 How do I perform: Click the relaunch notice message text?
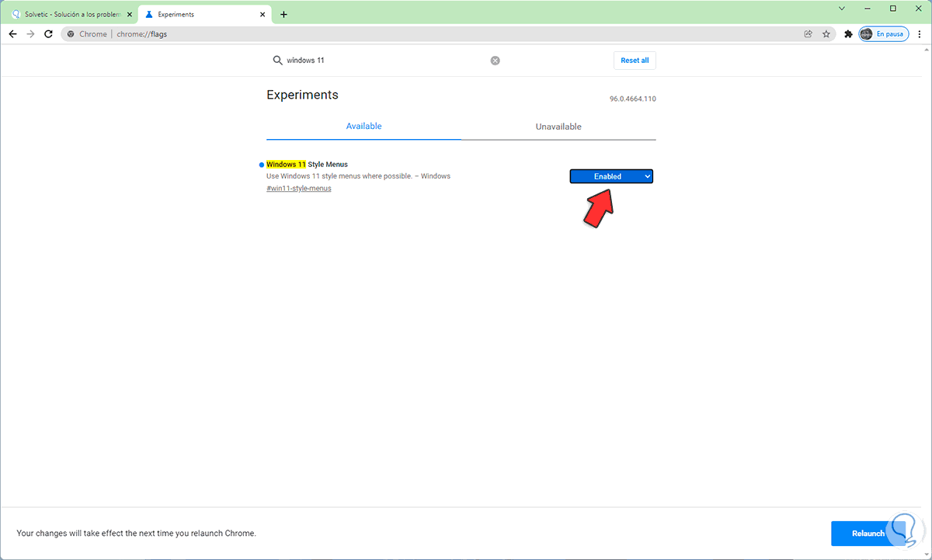[x=136, y=534]
